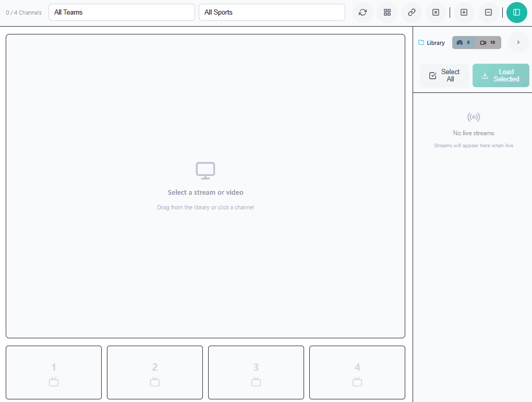Open the All Teams dropdown
The image size is (532, 402).
point(122,13)
